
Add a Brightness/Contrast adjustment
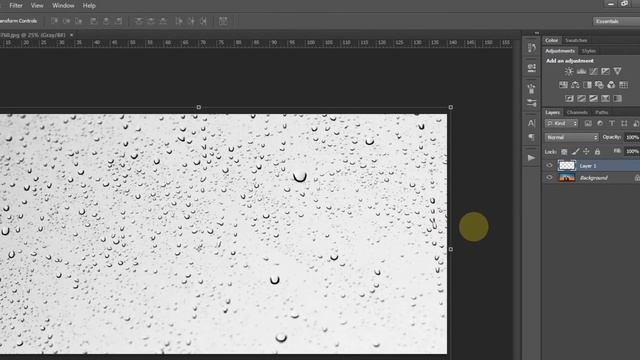click(569, 71)
